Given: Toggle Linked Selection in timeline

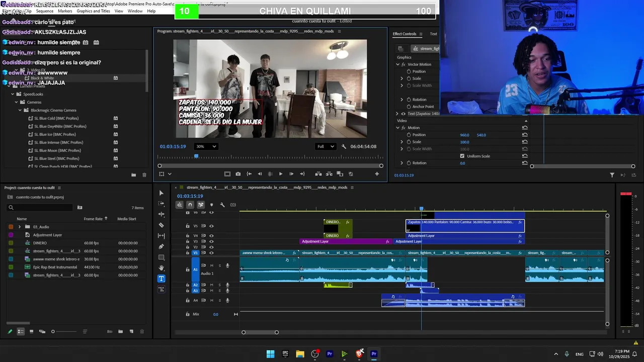Looking at the screenshot, I should 201,205.
